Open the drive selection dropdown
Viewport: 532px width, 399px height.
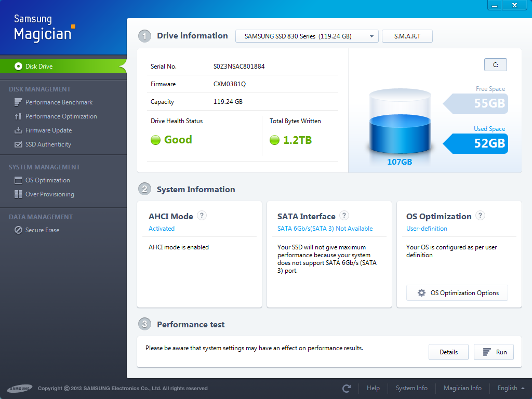[x=307, y=36]
